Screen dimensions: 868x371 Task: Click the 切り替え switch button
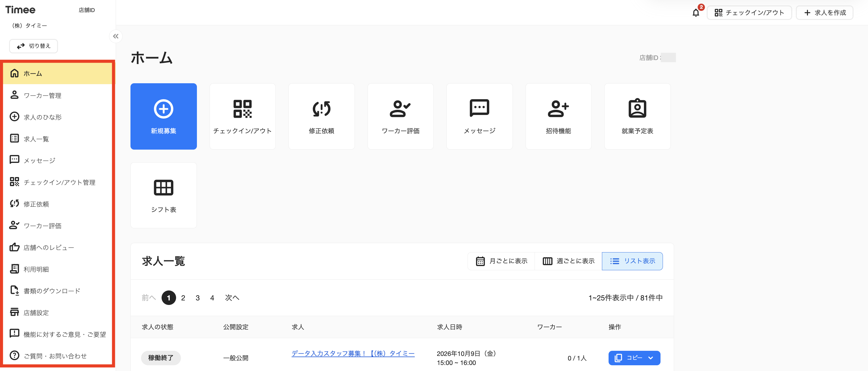[33, 46]
